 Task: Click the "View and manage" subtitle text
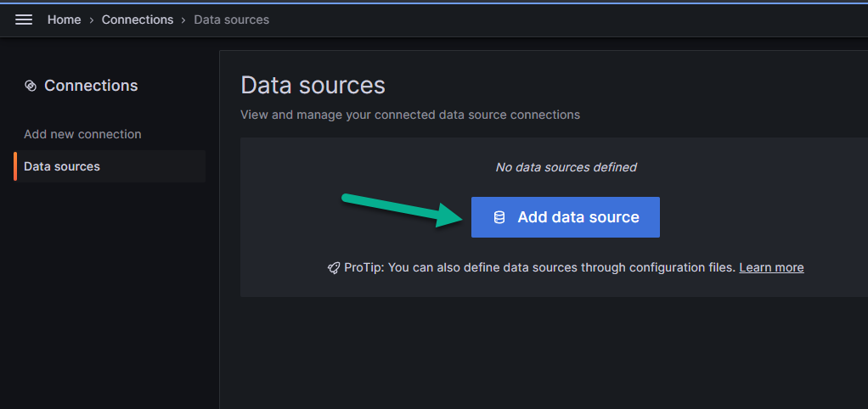pos(410,114)
